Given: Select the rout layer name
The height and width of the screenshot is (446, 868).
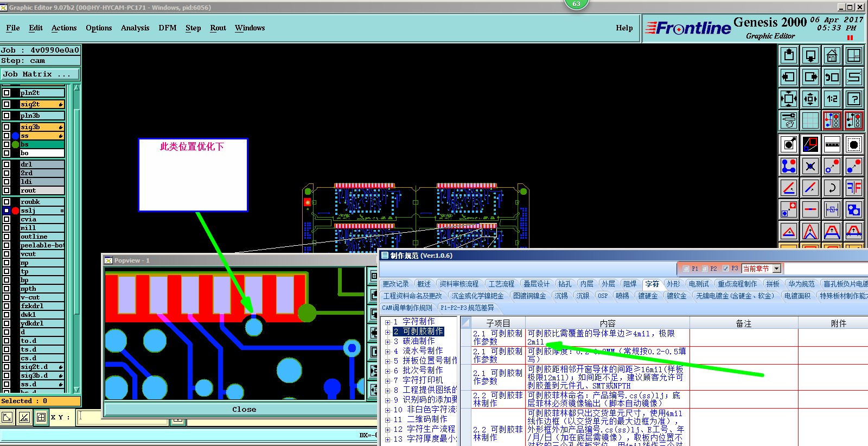Looking at the screenshot, I should tap(42, 190).
